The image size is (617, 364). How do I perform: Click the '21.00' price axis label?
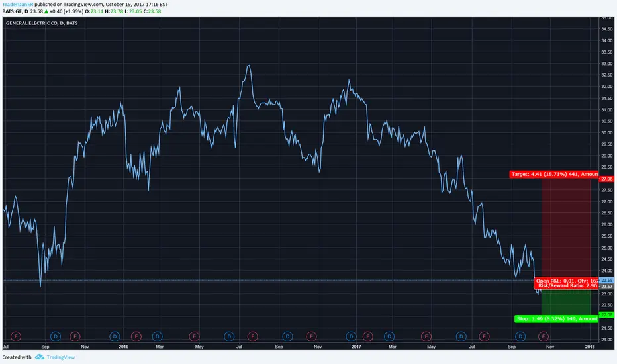click(x=606, y=340)
